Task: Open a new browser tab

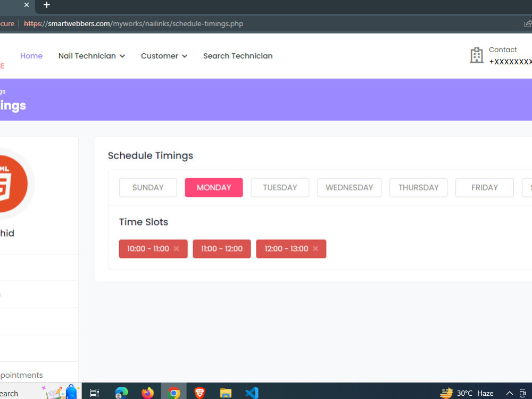Action: (x=47, y=5)
